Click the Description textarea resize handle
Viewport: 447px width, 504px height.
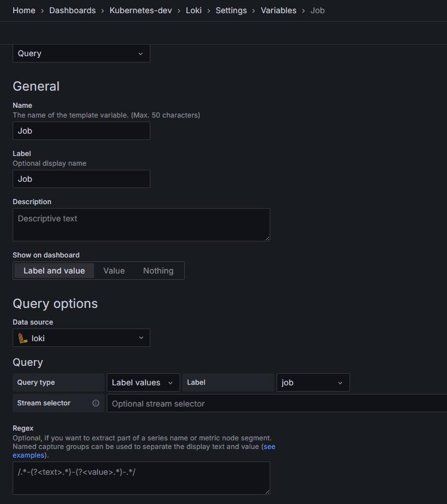(x=267, y=239)
